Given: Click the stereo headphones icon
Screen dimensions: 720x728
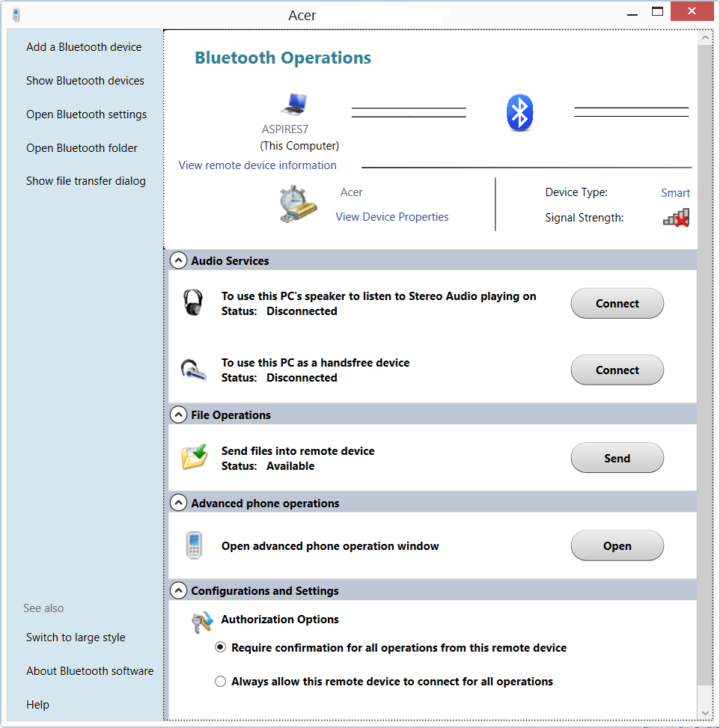Looking at the screenshot, I should 193,303.
